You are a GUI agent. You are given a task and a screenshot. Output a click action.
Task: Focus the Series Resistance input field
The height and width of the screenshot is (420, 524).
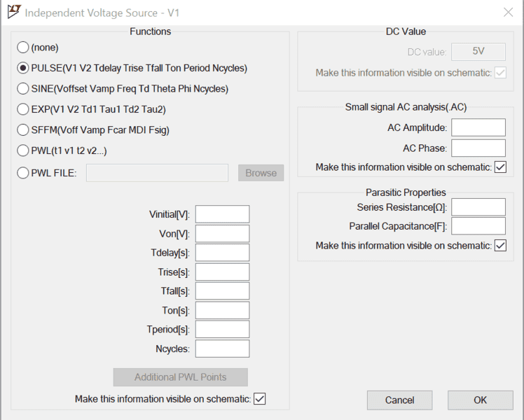[478, 207]
